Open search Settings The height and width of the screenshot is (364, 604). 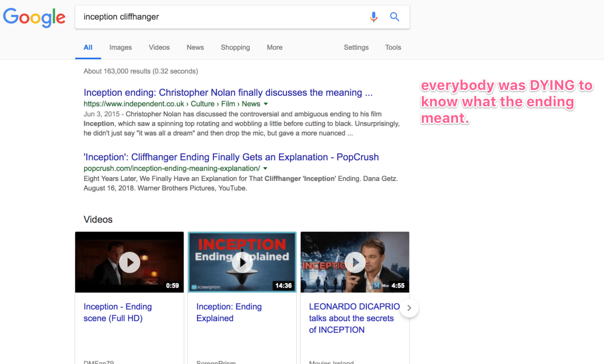coord(356,48)
